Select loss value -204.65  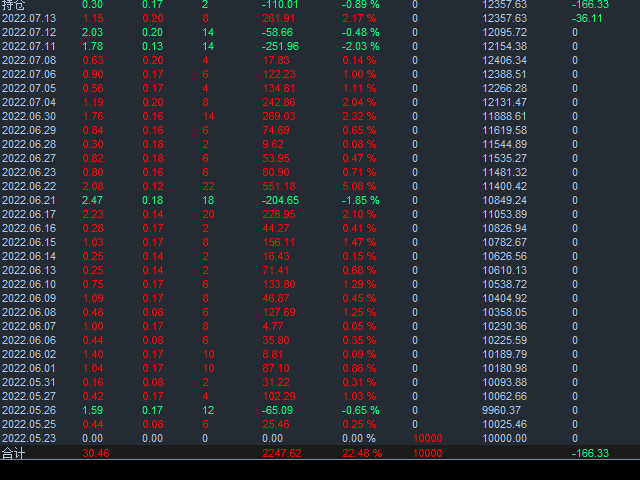(280, 200)
